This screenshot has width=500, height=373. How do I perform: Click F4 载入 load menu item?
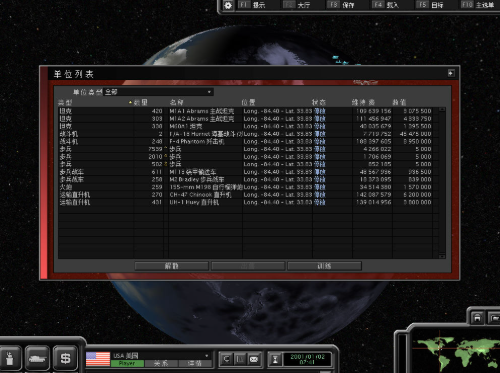coord(385,5)
